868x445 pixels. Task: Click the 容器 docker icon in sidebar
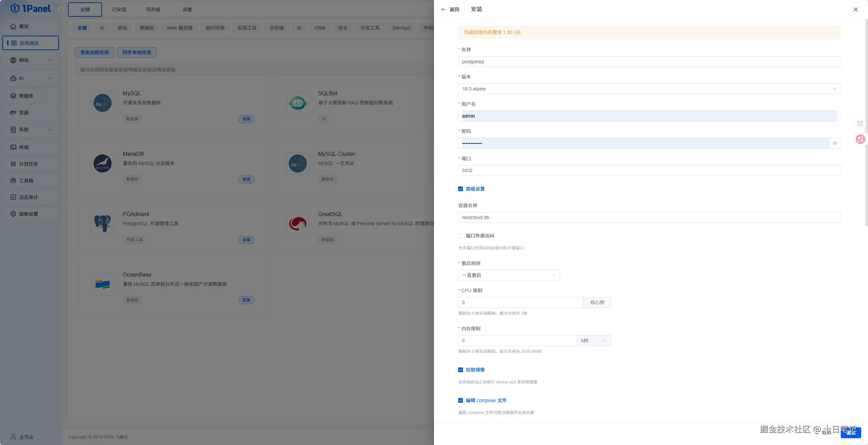[x=13, y=113]
